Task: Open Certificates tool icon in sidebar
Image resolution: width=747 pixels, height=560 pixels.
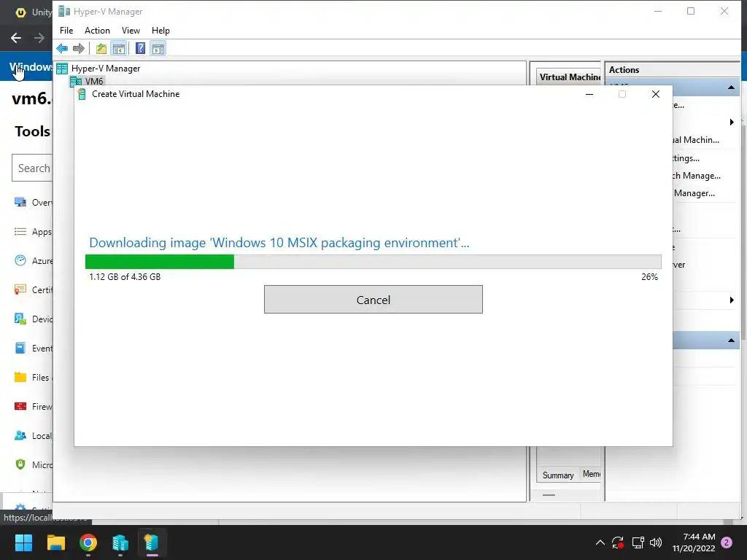Action: click(20, 289)
